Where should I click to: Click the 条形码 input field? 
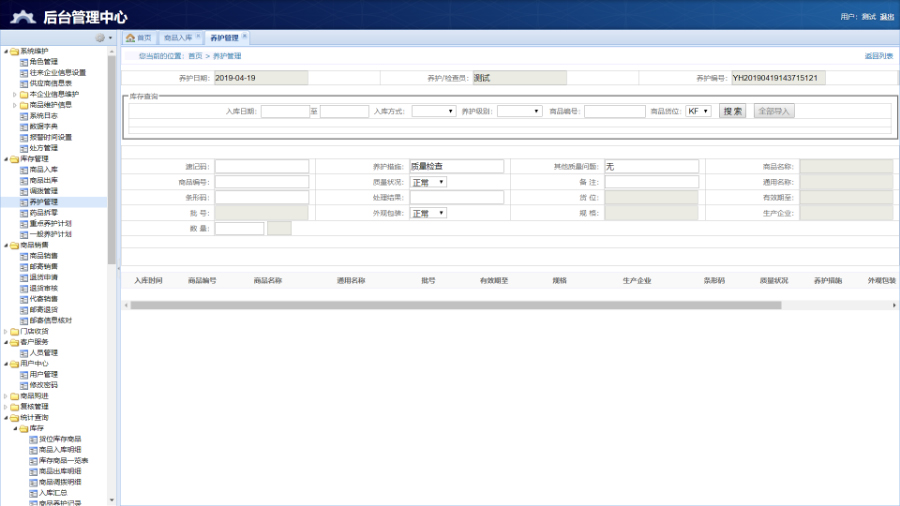(x=262, y=198)
